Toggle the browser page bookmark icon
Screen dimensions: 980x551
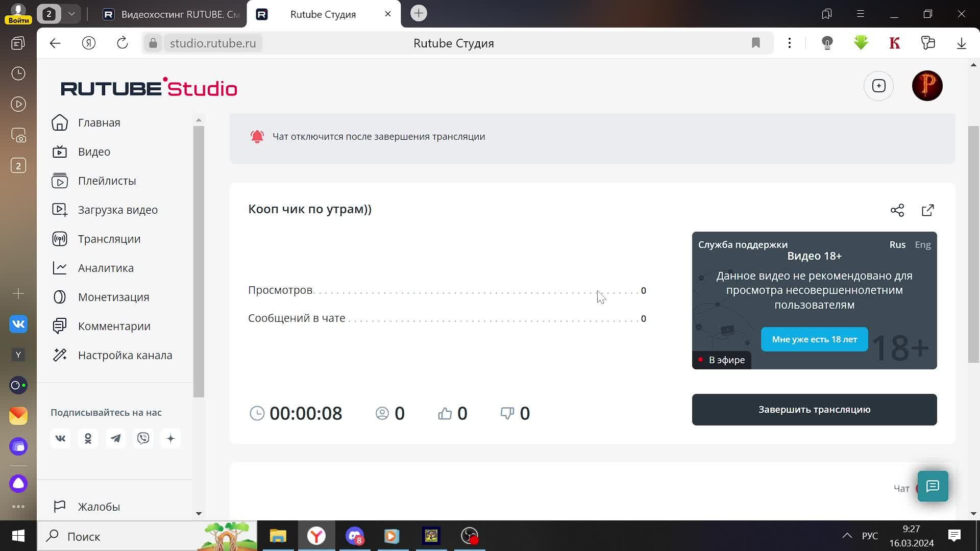point(755,43)
